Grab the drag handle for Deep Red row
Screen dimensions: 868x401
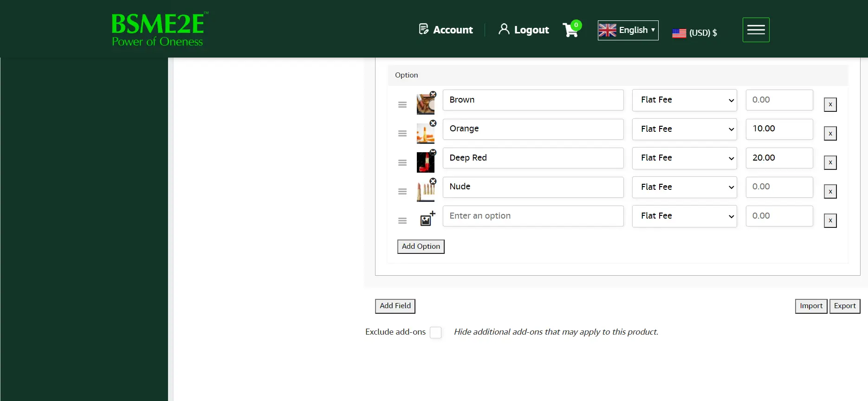(402, 163)
